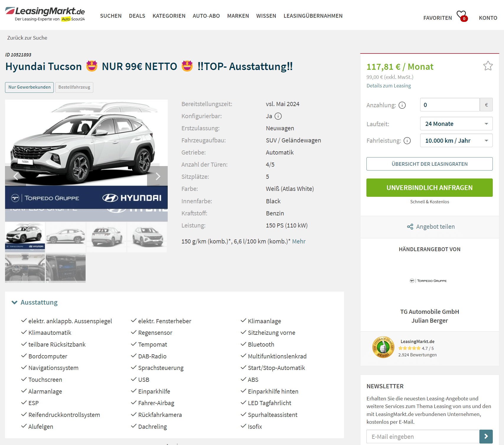Click the eKomi feedback badge

point(383,347)
